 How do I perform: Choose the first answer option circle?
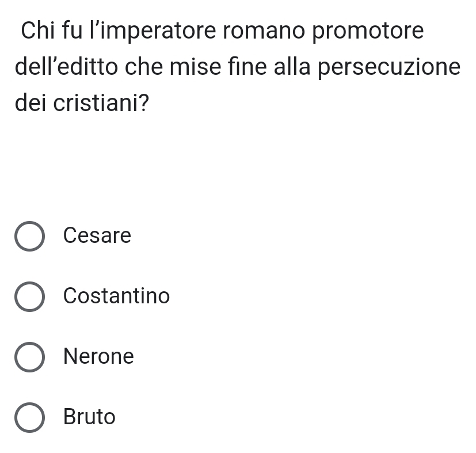29,236
